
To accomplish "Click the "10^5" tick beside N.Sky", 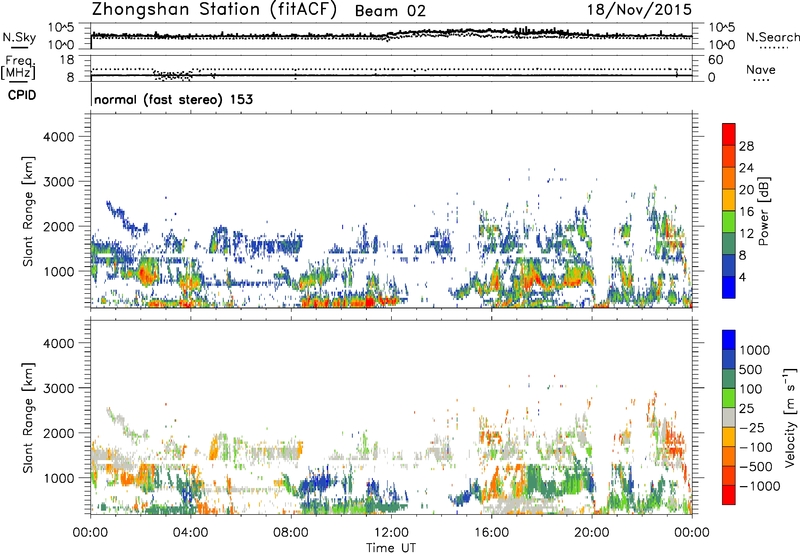I will coord(61,28).
